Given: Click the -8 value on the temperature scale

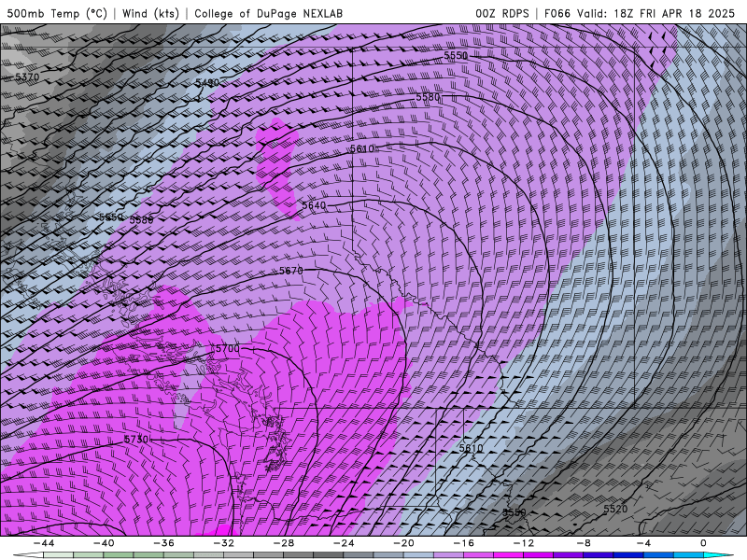Looking at the screenshot, I should 584,543.
